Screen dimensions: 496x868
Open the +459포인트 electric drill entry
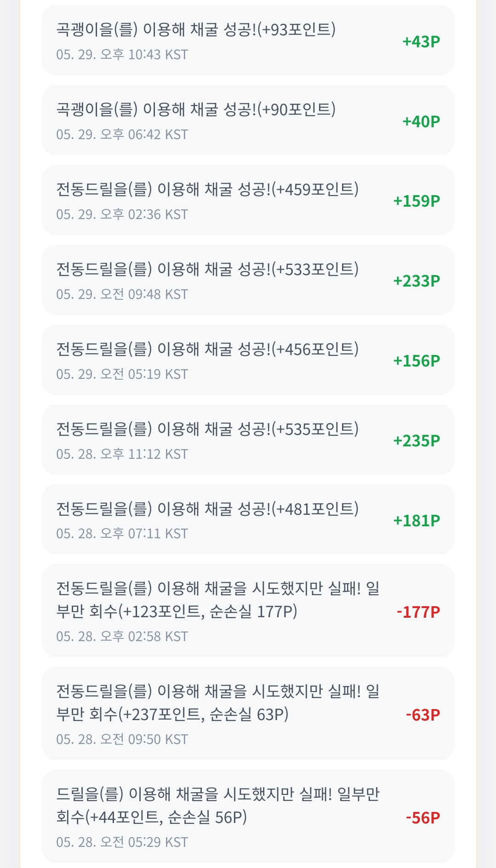(248, 200)
